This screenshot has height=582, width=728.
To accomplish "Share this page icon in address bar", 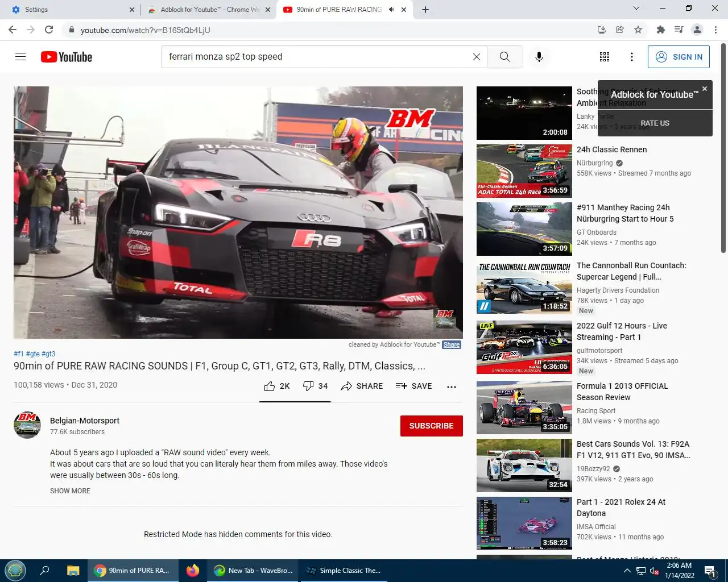I will tap(619, 30).
